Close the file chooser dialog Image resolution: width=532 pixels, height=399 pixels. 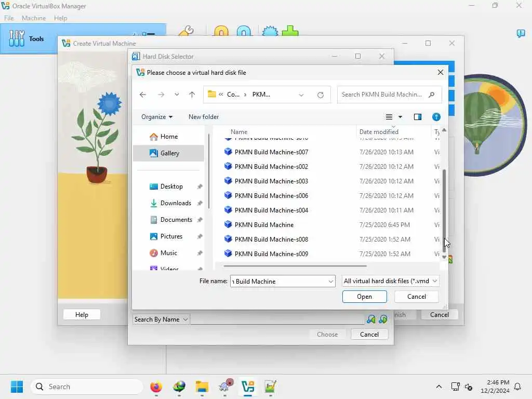tap(441, 72)
